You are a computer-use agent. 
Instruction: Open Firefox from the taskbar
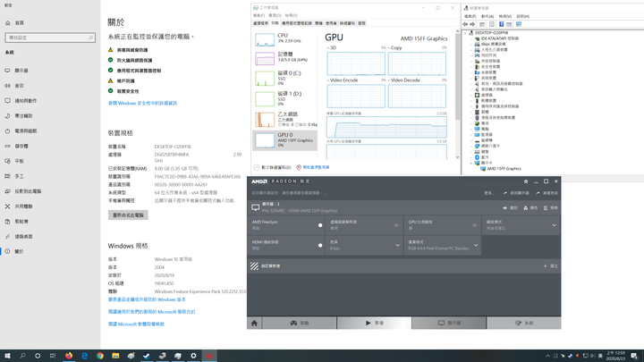[x=69, y=356]
